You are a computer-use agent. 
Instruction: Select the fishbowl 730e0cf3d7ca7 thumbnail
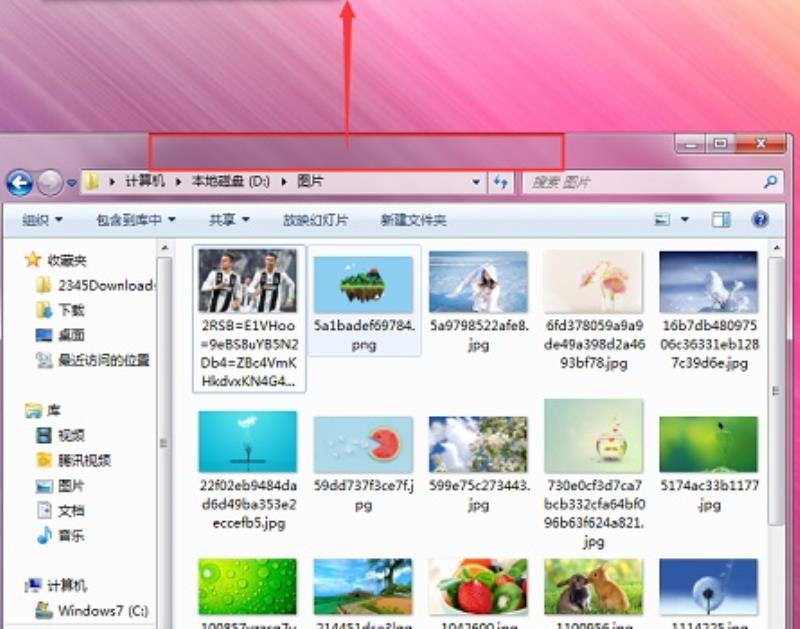pyautogui.click(x=593, y=436)
